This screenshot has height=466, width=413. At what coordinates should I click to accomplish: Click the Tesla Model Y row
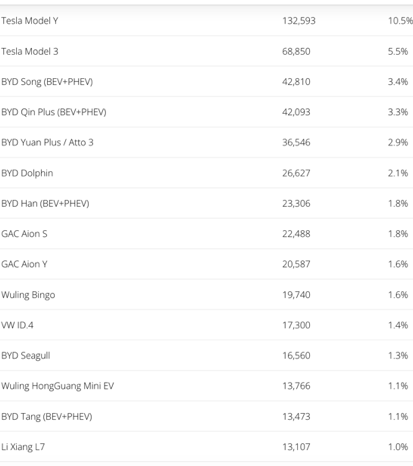(206, 21)
